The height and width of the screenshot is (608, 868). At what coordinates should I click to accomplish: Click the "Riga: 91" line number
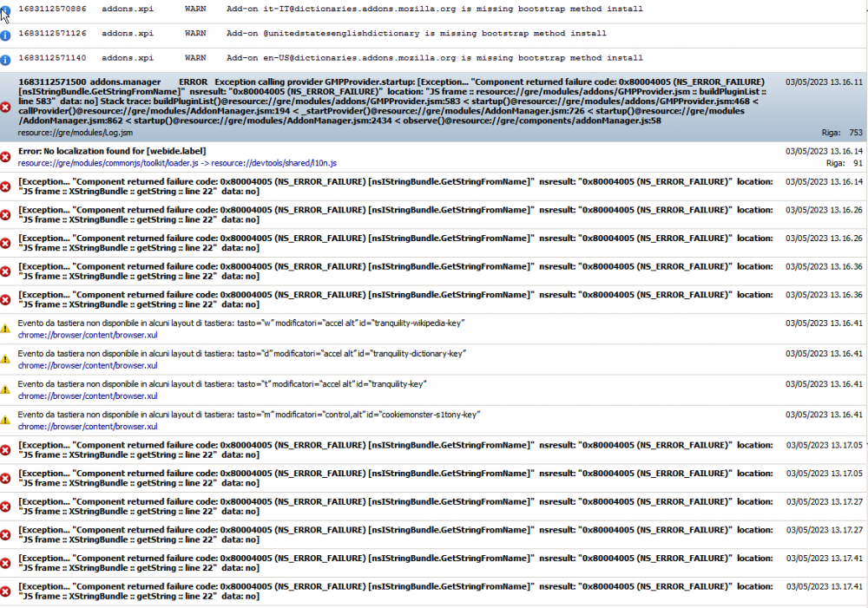click(844, 163)
